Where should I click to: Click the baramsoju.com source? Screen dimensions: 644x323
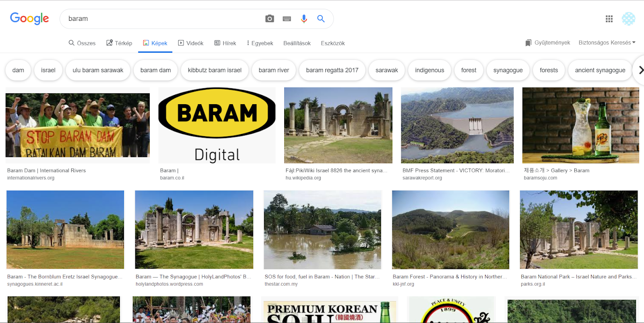[x=540, y=178]
